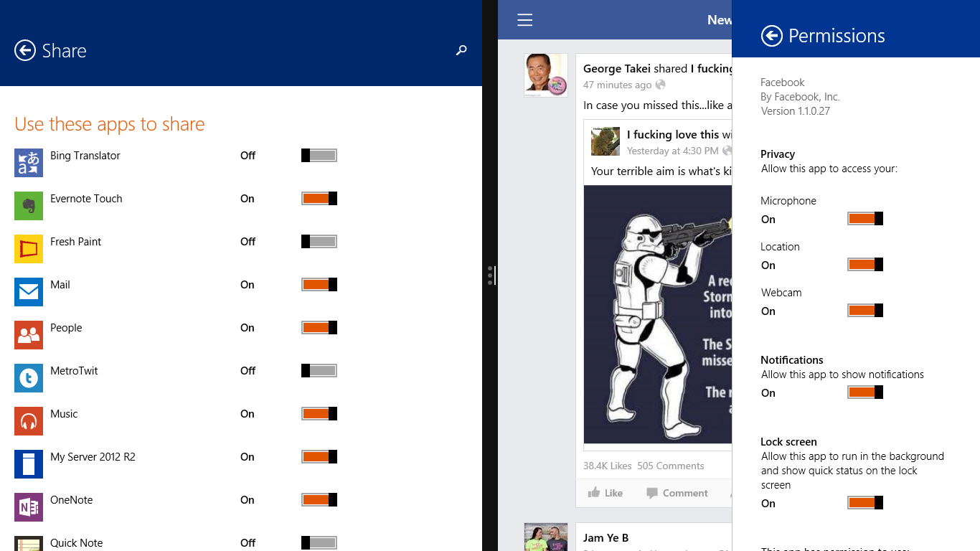Turn off Facebook Microphone permission
The image size is (980, 551).
pos(865,219)
